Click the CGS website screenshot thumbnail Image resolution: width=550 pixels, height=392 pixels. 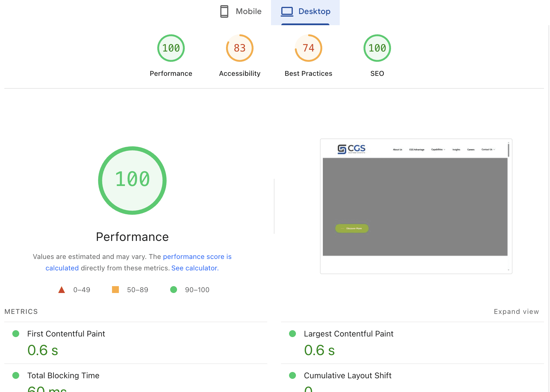[x=416, y=206]
